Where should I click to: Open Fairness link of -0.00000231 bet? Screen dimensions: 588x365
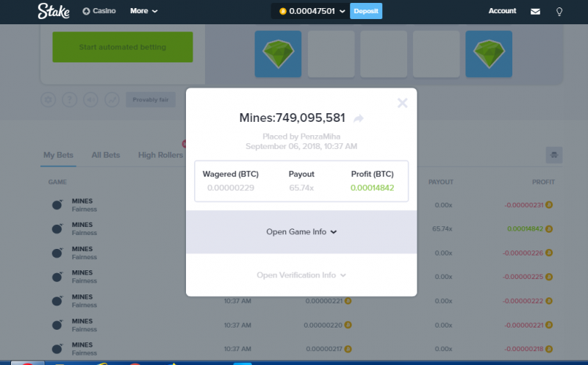[x=85, y=209]
